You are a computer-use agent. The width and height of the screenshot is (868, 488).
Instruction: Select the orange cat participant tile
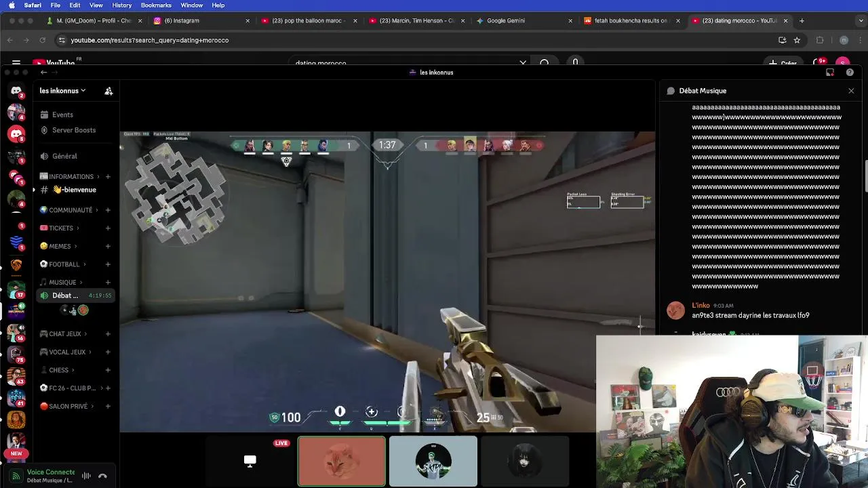pos(342,462)
